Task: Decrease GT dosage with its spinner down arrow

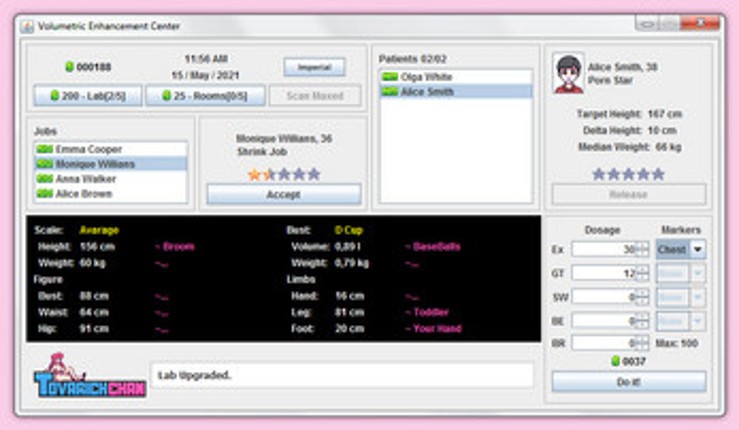Action: tap(642, 277)
